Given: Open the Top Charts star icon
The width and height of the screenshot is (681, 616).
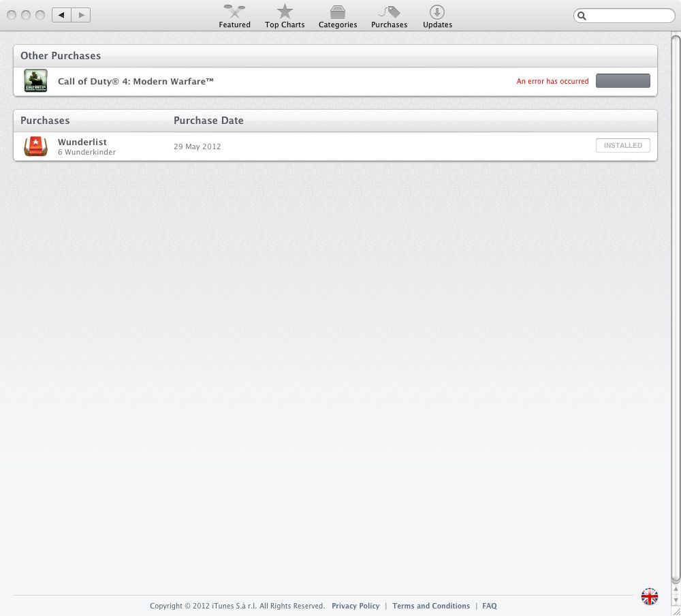Looking at the screenshot, I should 285,12.
